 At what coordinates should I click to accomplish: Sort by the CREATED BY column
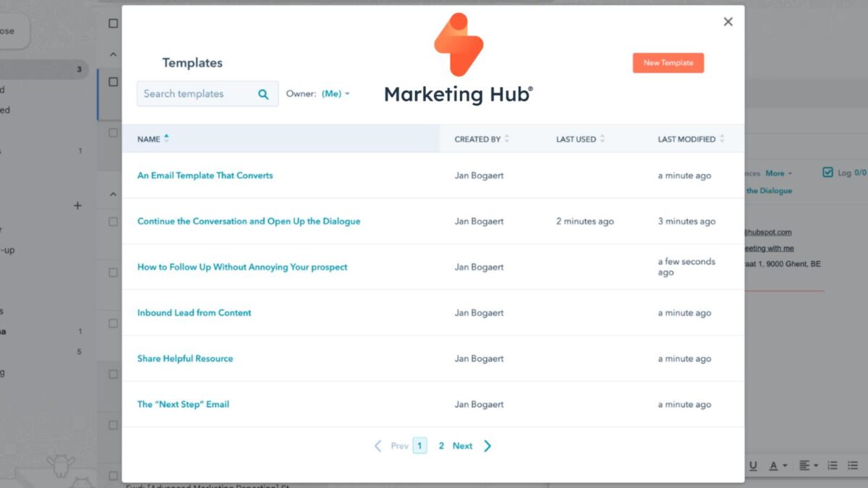482,139
